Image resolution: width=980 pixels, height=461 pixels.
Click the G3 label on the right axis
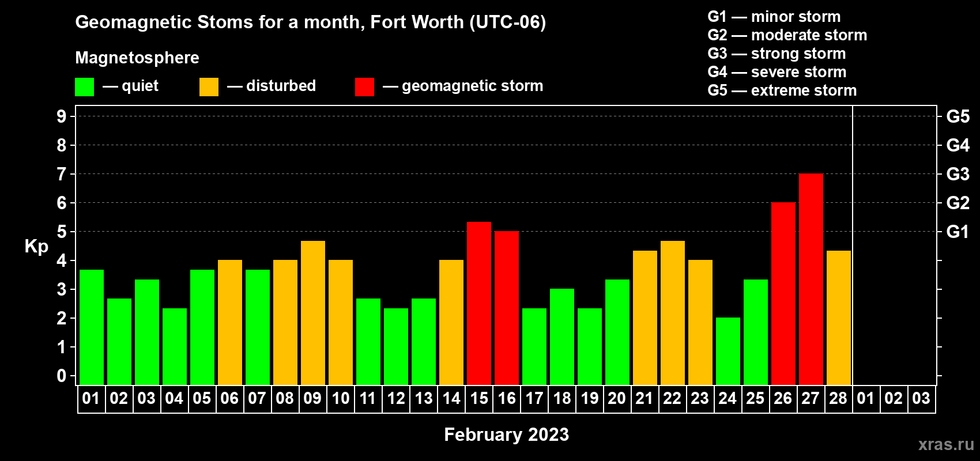tap(958, 174)
